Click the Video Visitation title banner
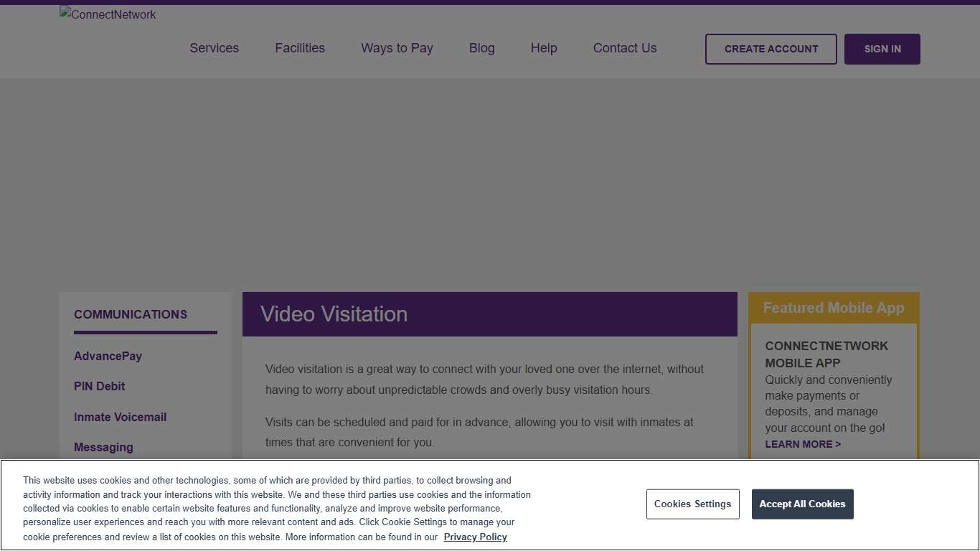The width and height of the screenshot is (980, 551). [x=334, y=314]
